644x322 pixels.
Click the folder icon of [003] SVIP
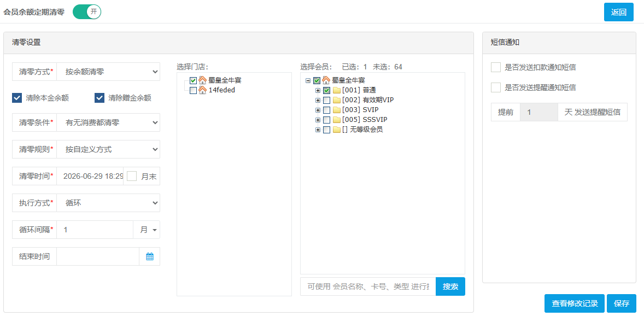(x=336, y=110)
